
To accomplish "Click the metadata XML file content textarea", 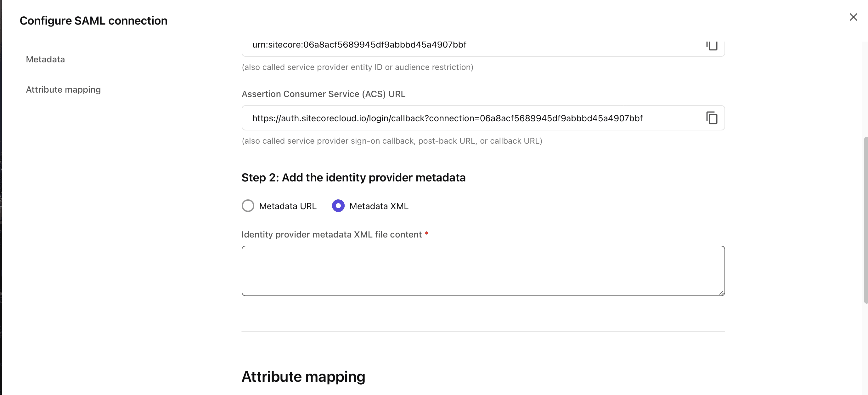I will pyautogui.click(x=482, y=271).
